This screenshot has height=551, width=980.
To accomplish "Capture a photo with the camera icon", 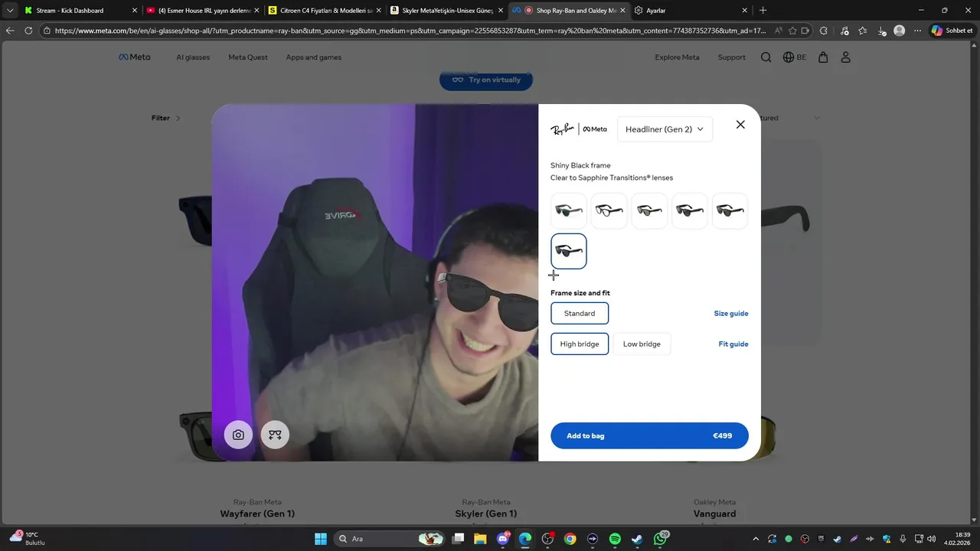I will [x=238, y=435].
